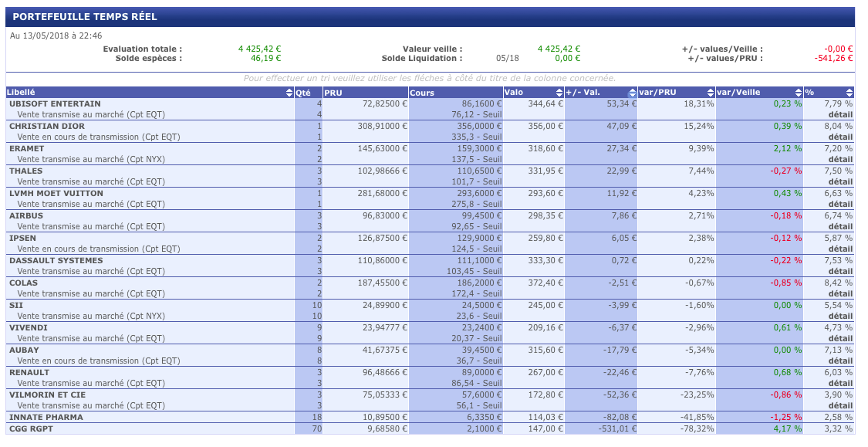Image resolution: width=868 pixels, height=447 pixels.
Task: Select the AIRBUS stock name
Action: coord(26,216)
